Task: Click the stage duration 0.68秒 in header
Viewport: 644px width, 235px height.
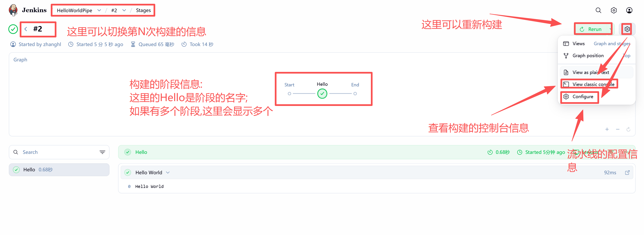Action: (502, 152)
